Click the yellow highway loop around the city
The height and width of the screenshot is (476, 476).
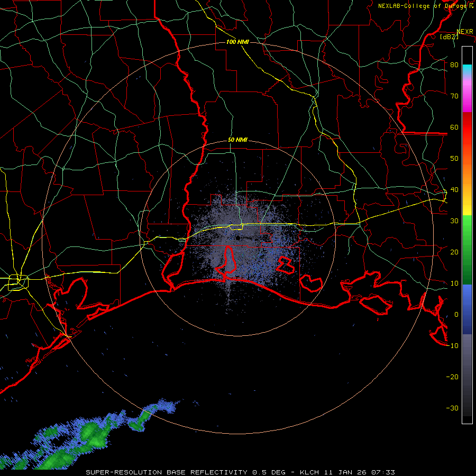18,282
